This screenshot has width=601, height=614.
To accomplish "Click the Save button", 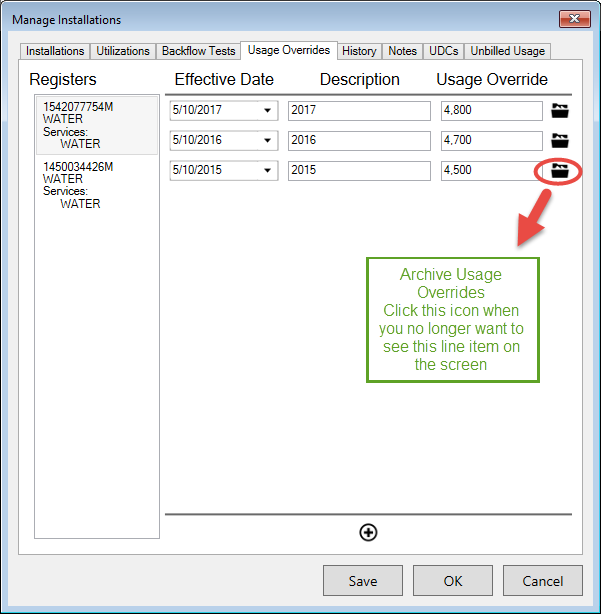I will 363,581.
